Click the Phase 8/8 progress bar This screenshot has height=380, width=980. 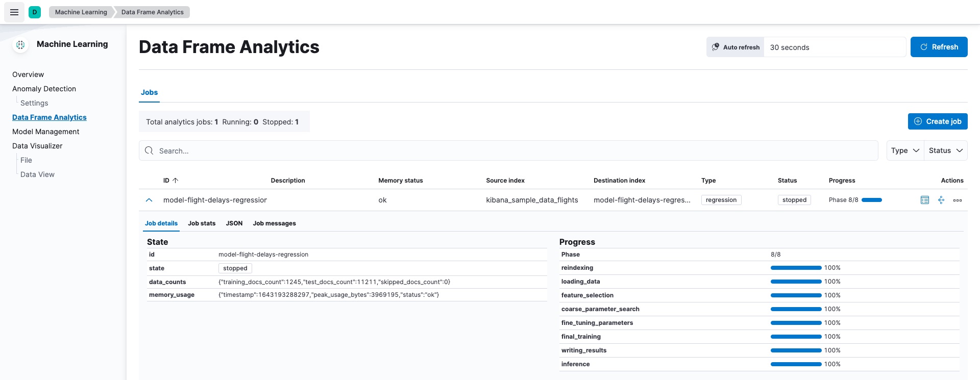(872, 200)
